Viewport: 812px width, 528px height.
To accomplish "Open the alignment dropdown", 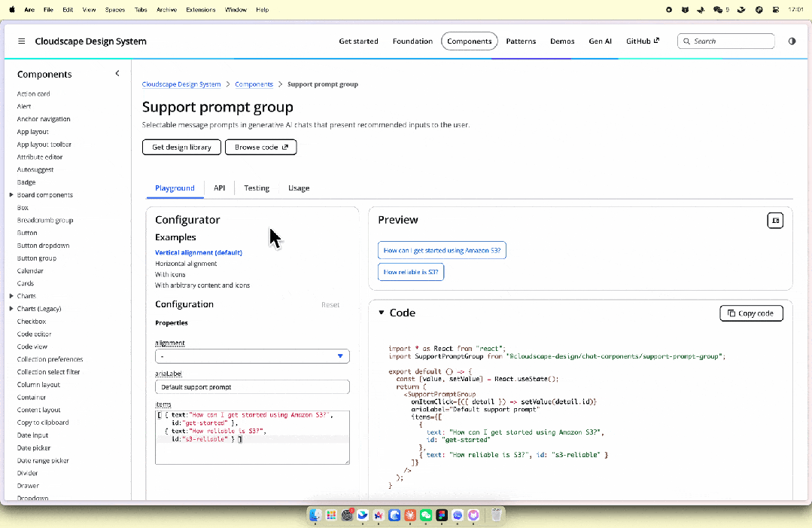I will [252, 356].
